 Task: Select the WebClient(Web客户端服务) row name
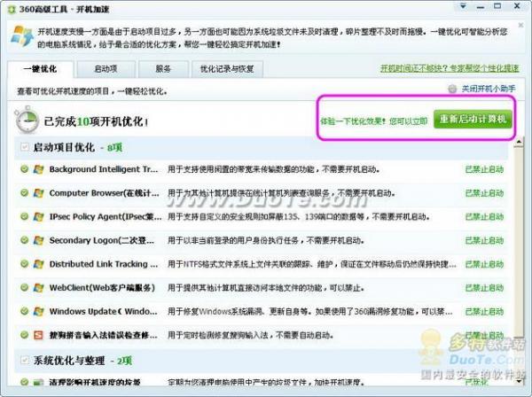coord(102,288)
